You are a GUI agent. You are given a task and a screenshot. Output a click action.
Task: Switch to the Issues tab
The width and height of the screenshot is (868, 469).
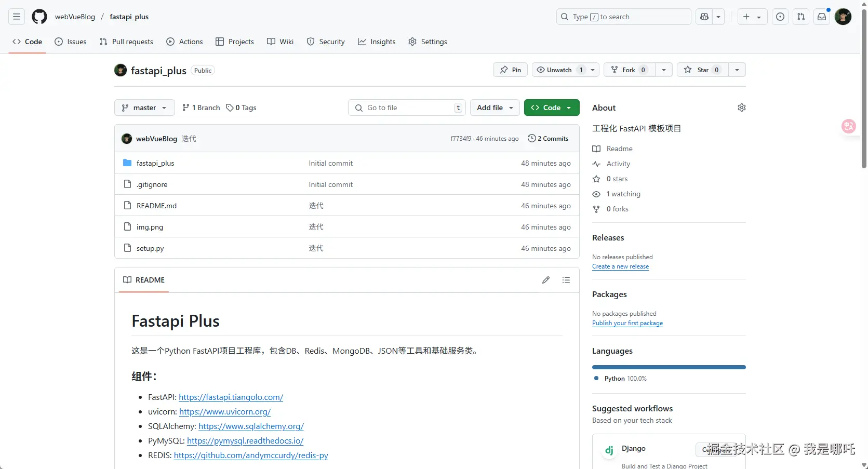(71, 42)
